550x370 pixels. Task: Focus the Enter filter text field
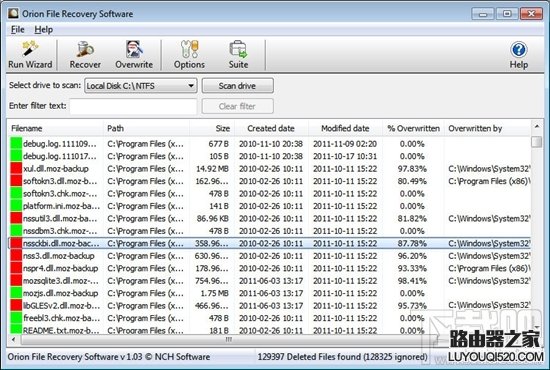[x=133, y=106]
